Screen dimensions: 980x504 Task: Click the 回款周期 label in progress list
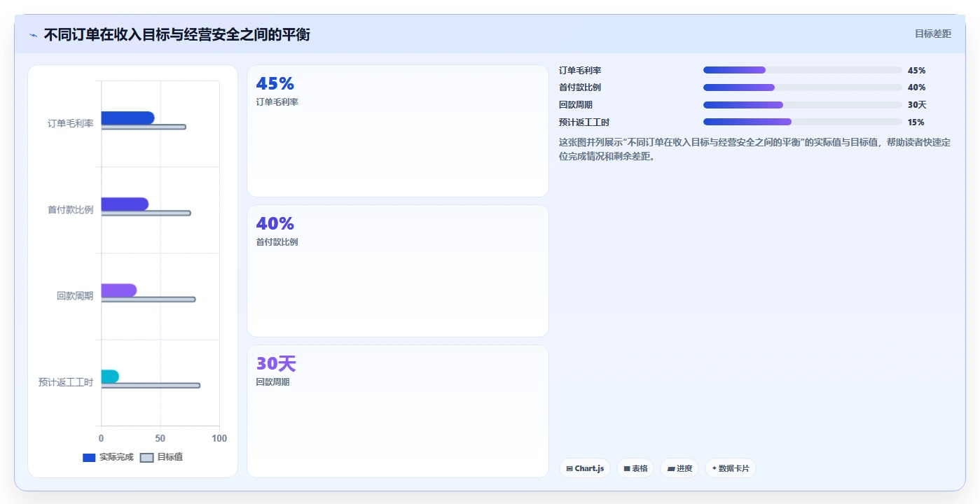tap(576, 105)
